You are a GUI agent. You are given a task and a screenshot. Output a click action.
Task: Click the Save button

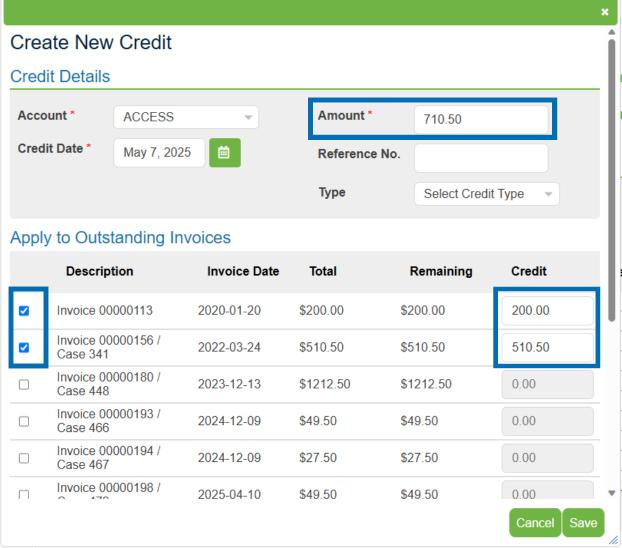click(x=583, y=523)
